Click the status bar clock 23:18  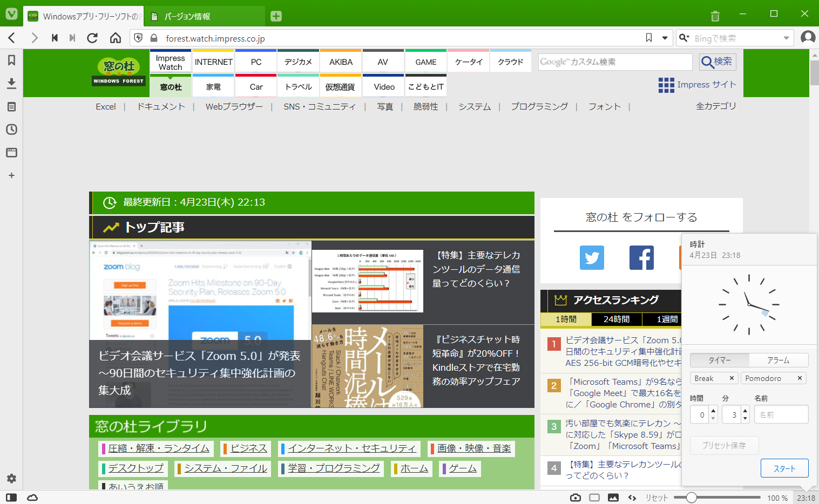[x=806, y=498]
